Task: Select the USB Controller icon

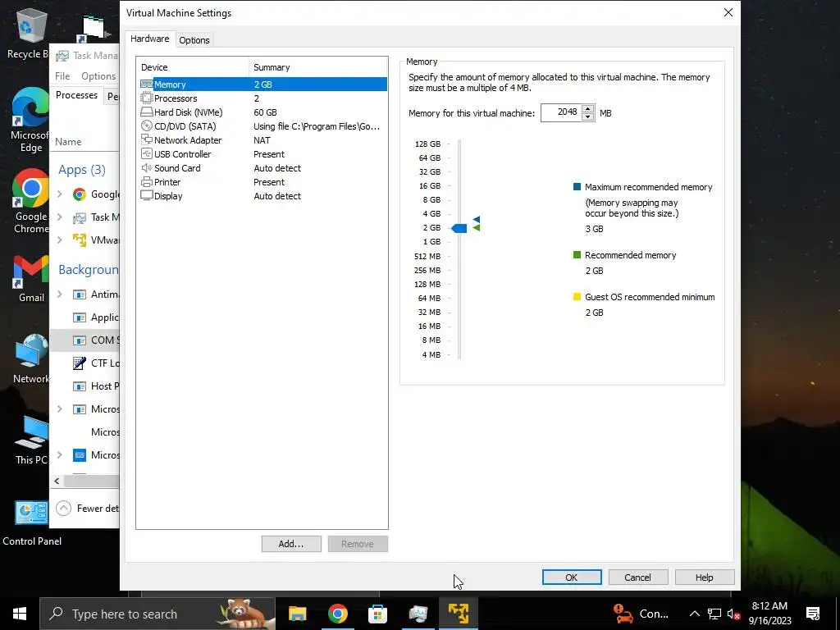Action: pyautogui.click(x=146, y=153)
